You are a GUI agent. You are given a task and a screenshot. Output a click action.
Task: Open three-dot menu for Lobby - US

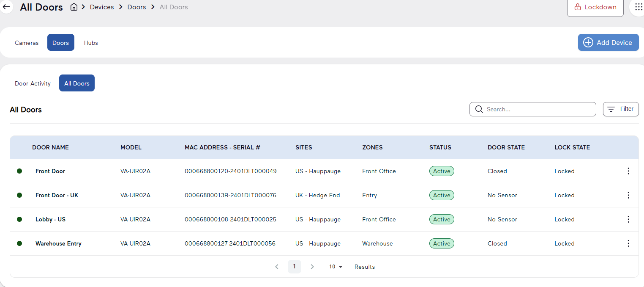click(x=628, y=219)
